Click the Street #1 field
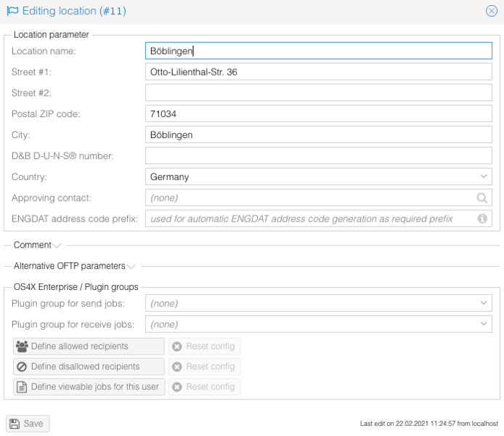 coord(318,72)
